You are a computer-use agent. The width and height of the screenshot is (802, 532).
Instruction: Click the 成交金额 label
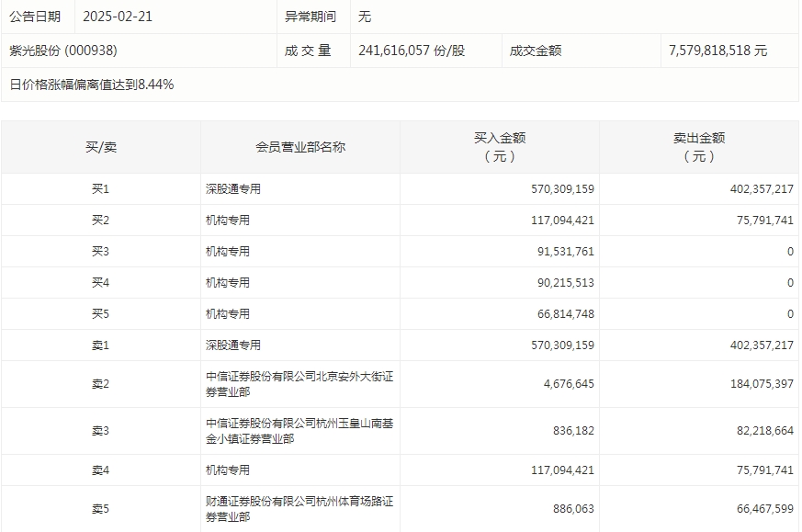(536, 51)
